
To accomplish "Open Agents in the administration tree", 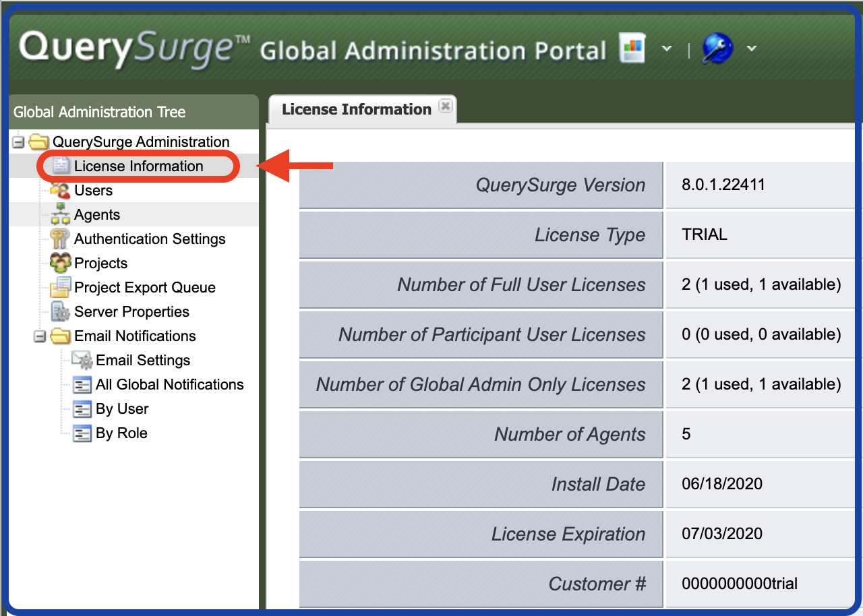I will tap(97, 215).
